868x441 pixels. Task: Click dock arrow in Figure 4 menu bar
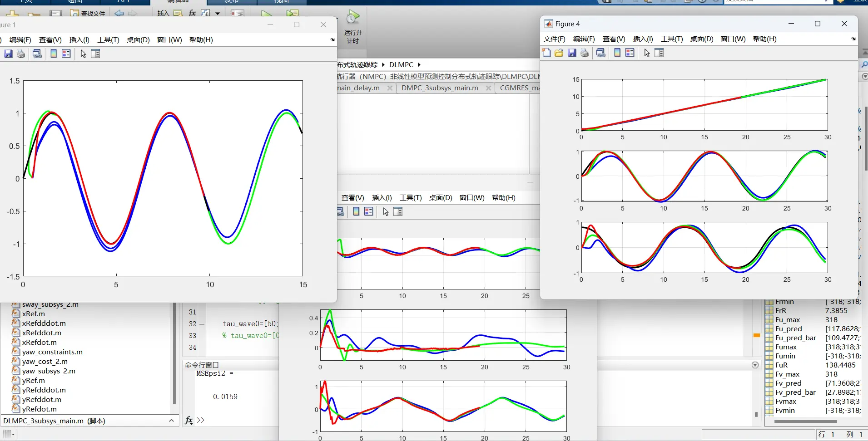click(853, 39)
